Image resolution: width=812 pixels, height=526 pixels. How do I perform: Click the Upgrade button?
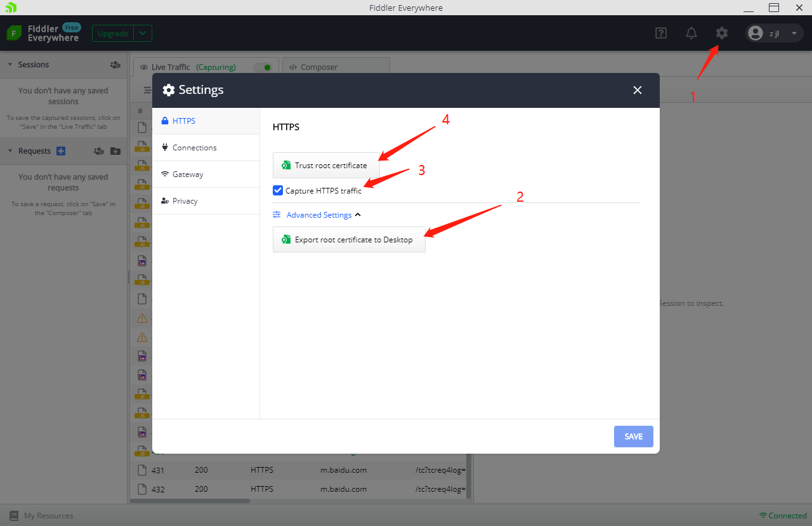click(x=114, y=34)
